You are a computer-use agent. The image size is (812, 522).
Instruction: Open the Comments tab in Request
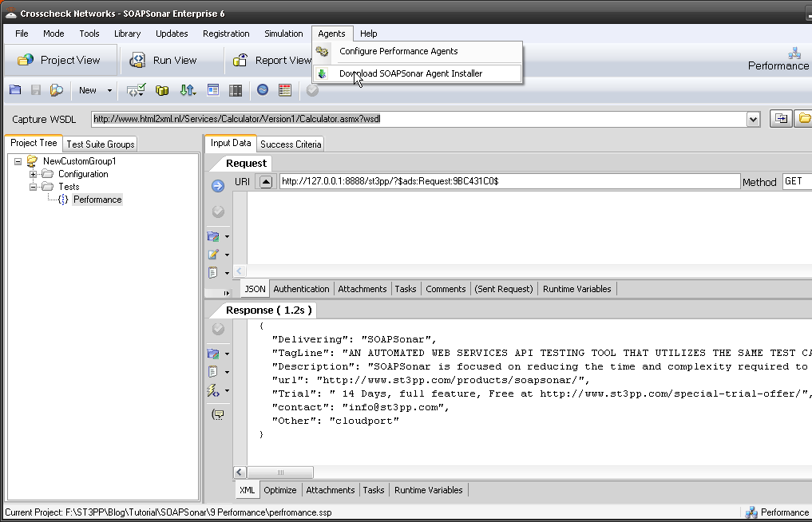pyautogui.click(x=446, y=289)
